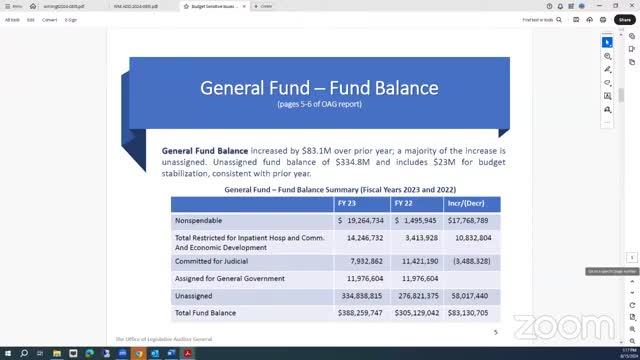
Task: Open Word from the taskbar
Action: tap(171, 353)
